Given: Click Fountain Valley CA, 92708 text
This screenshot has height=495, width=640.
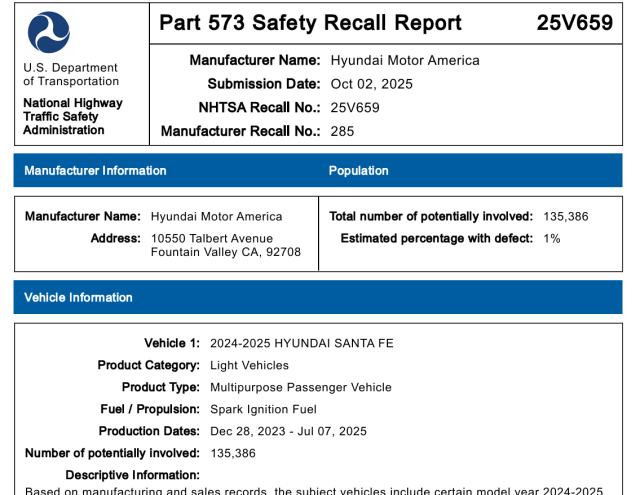Looking at the screenshot, I should pyautogui.click(x=225, y=253).
